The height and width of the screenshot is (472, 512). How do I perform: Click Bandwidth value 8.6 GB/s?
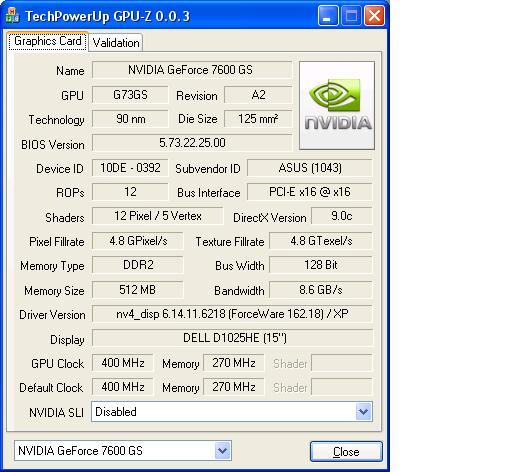coord(321,290)
